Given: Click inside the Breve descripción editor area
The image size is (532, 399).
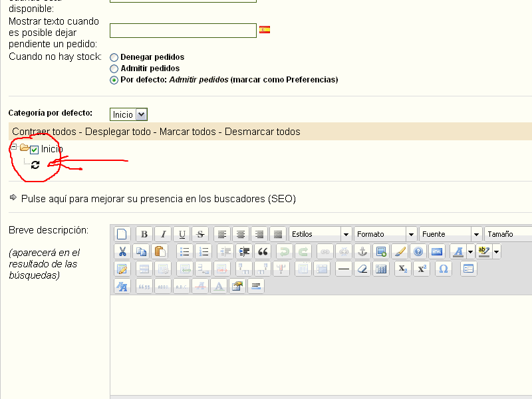Looking at the screenshot, I should [321, 344].
